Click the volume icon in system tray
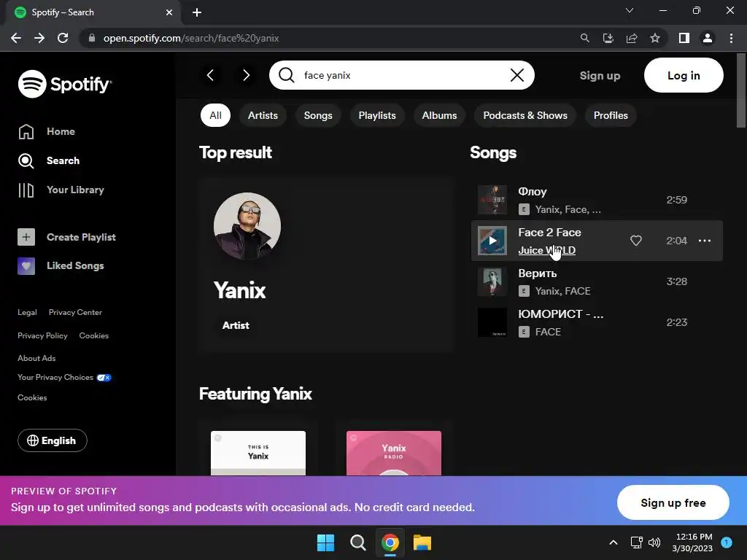 coord(654,542)
